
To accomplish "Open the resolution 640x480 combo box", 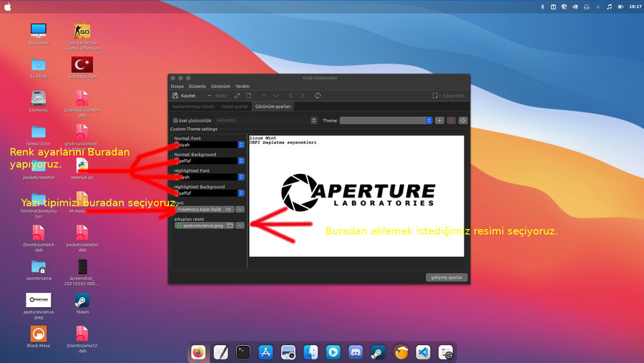I will point(266,120).
